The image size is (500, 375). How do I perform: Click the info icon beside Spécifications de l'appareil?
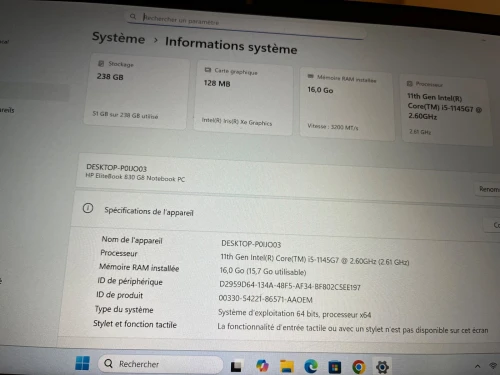[x=88, y=209]
